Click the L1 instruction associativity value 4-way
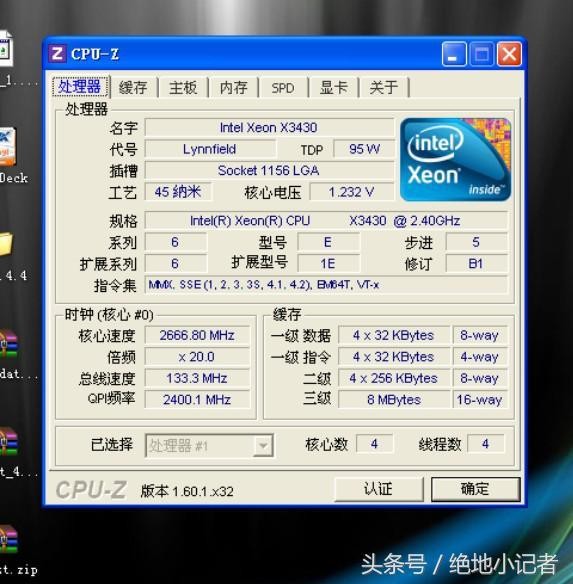The height and width of the screenshot is (584, 573). [480, 357]
